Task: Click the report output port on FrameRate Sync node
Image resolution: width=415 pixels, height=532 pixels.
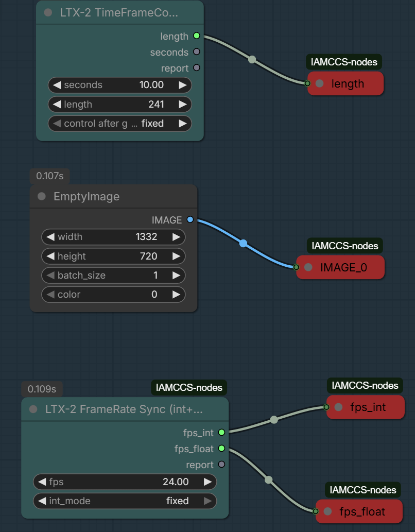Action: 221,465
